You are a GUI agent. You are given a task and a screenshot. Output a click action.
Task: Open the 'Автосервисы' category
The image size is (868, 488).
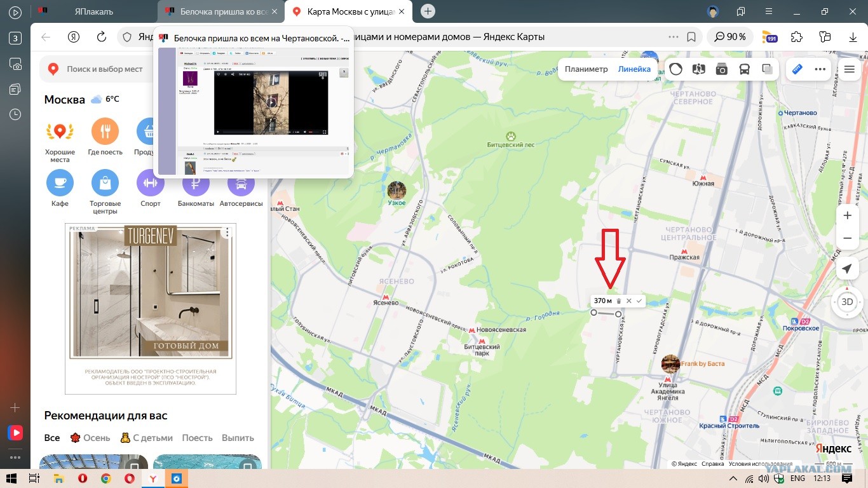241,189
